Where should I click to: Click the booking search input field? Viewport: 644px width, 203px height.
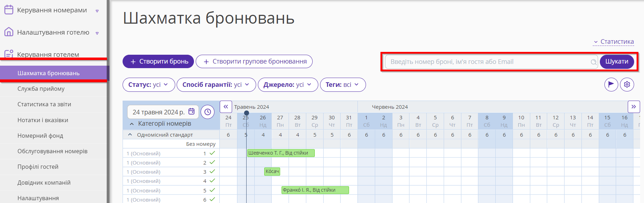491,62
